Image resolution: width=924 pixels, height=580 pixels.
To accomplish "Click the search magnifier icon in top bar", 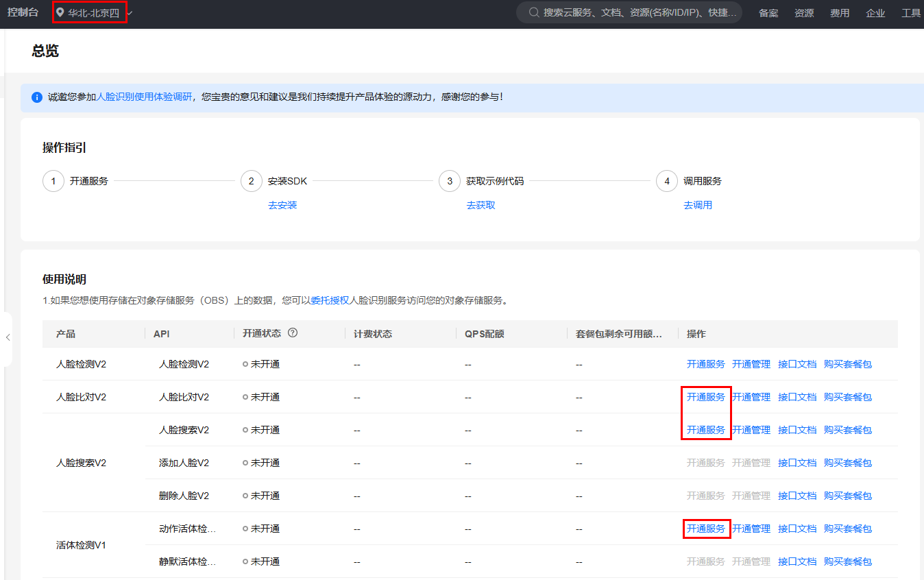I will click(533, 12).
